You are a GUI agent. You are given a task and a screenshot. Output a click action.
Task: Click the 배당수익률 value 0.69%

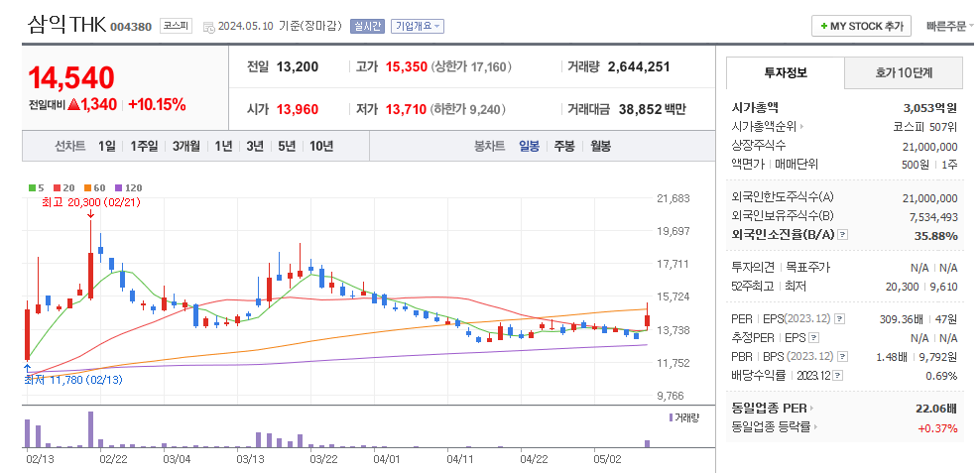click(941, 376)
